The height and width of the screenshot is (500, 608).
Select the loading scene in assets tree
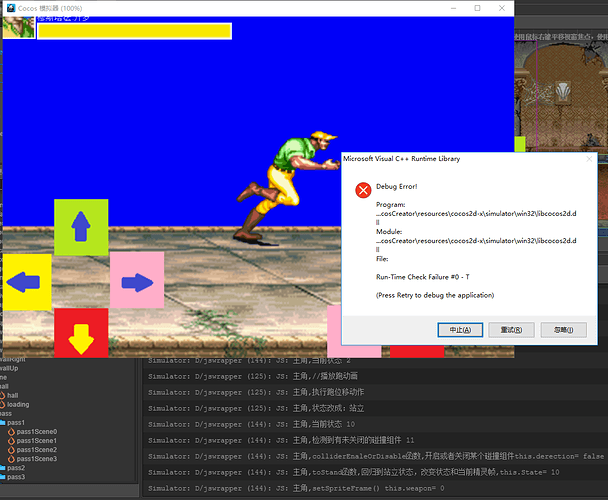click(x=18, y=404)
